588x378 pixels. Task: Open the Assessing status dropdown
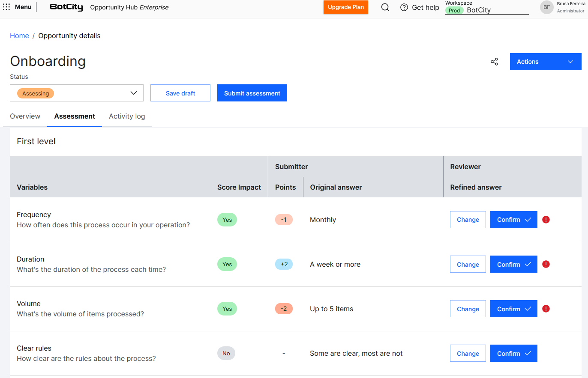[77, 93]
